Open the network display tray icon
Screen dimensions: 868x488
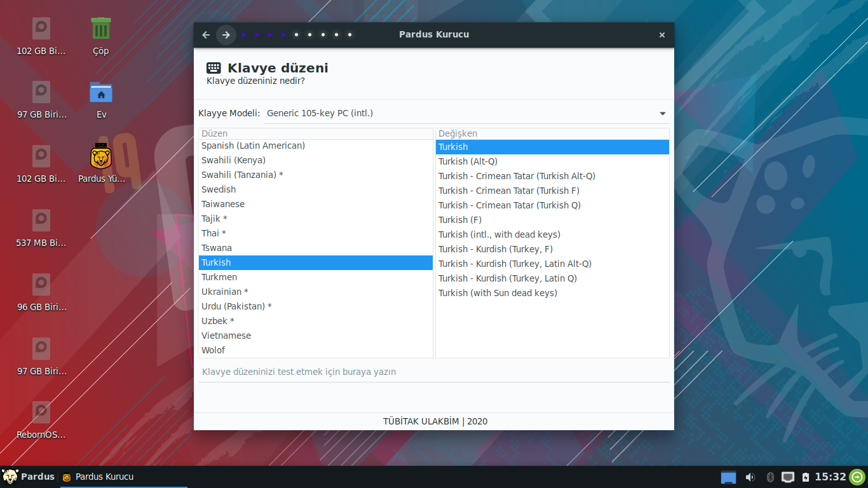pyautogui.click(x=788, y=477)
